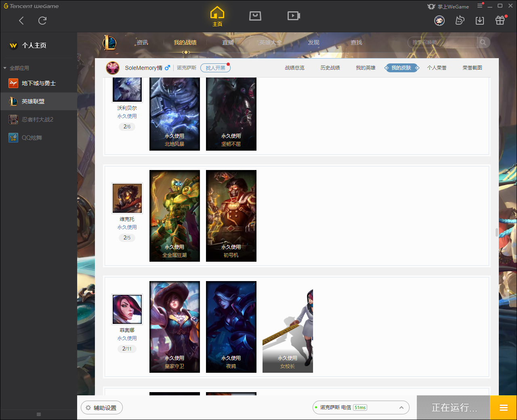Switch to 历史战绩 sub-tab

point(330,68)
